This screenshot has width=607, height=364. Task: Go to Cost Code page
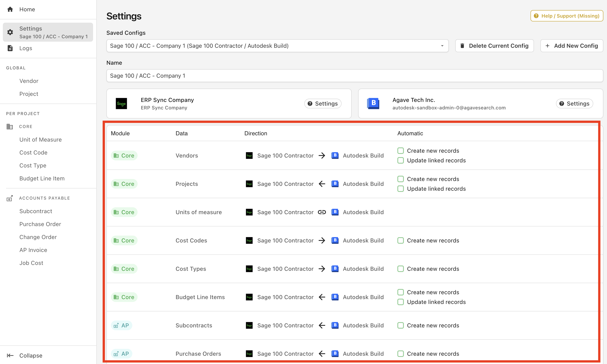33,152
